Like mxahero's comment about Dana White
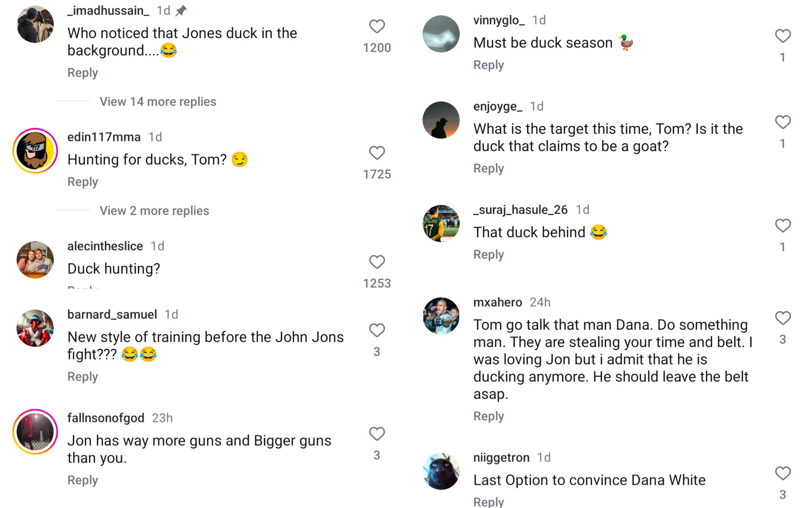 (x=783, y=317)
